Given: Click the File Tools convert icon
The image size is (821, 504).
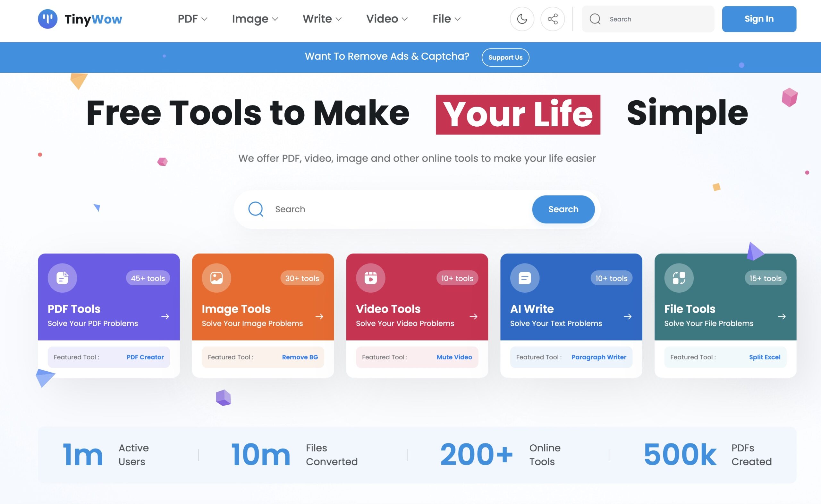Looking at the screenshot, I should coord(679,278).
